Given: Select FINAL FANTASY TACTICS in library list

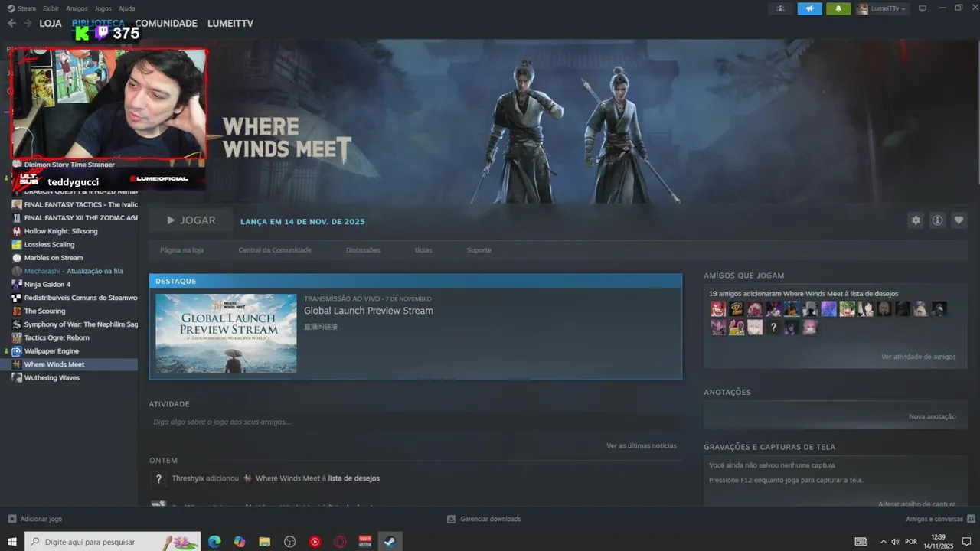Looking at the screenshot, I should click(x=75, y=204).
